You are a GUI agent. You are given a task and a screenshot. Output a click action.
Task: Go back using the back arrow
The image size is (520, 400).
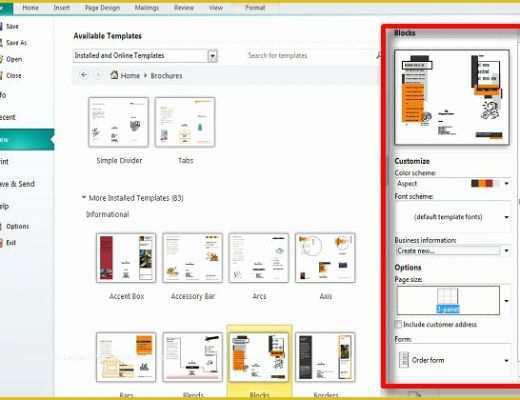tap(84, 75)
